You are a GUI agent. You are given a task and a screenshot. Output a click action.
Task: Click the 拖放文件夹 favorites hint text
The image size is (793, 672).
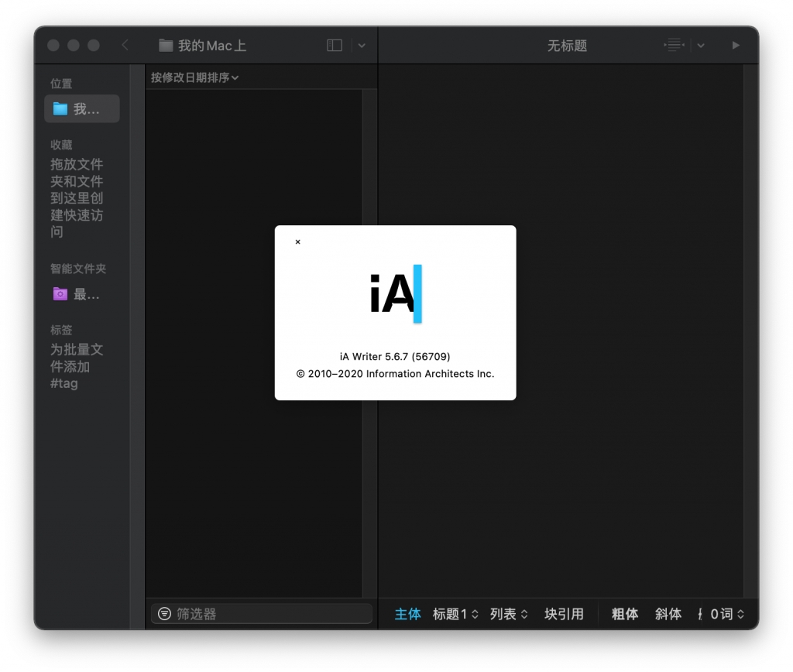pos(77,197)
